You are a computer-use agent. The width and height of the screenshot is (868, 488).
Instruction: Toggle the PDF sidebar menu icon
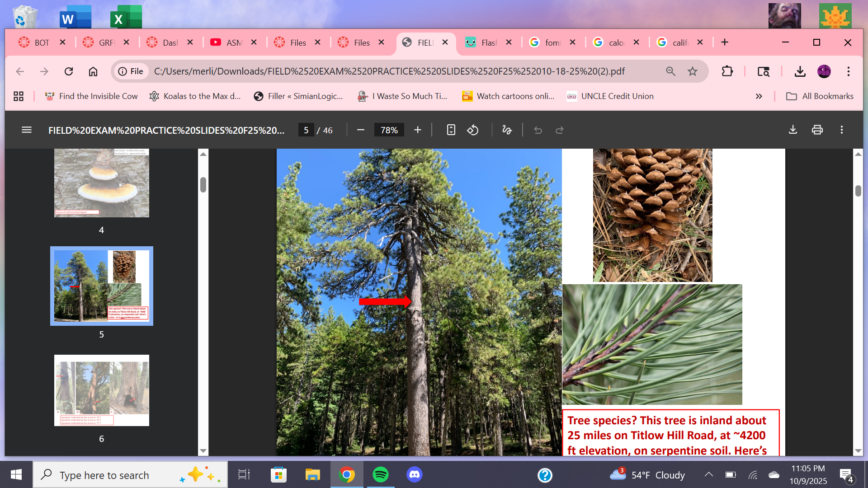click(27, 130)
